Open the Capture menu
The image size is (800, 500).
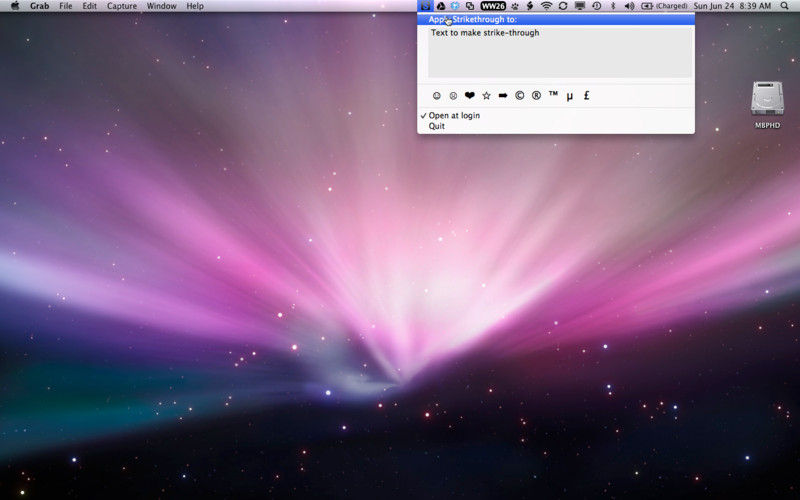121,6
